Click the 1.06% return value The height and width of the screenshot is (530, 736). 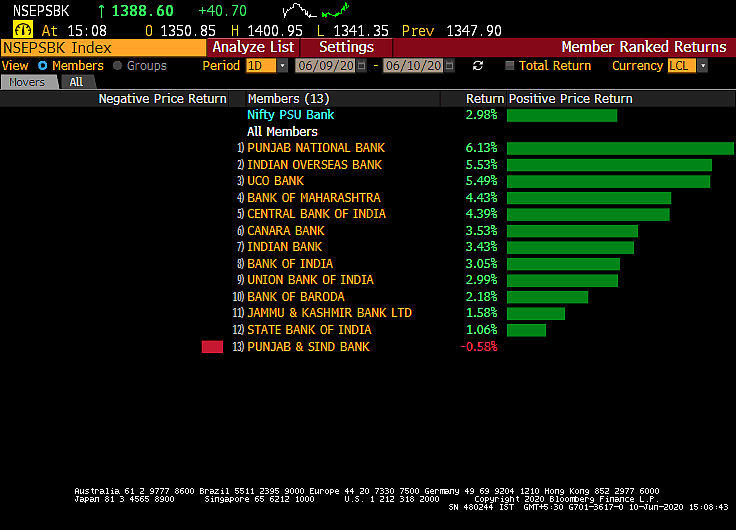click(481, 330)
